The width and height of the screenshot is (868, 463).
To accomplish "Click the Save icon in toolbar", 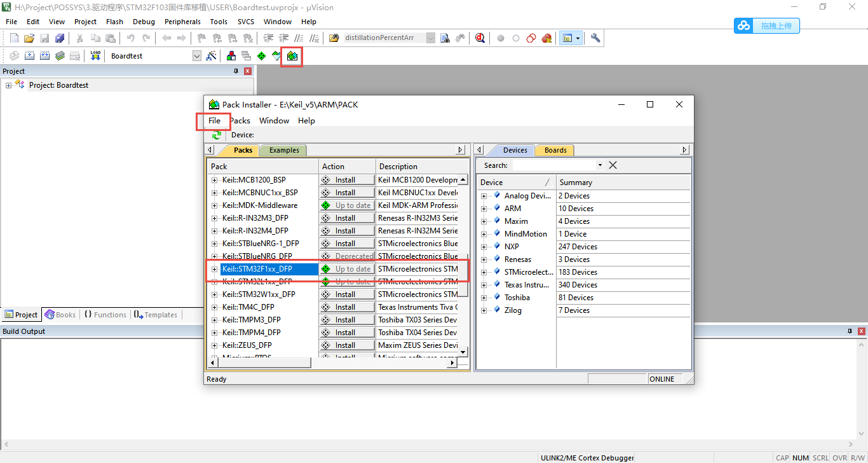I will [44, 38].
